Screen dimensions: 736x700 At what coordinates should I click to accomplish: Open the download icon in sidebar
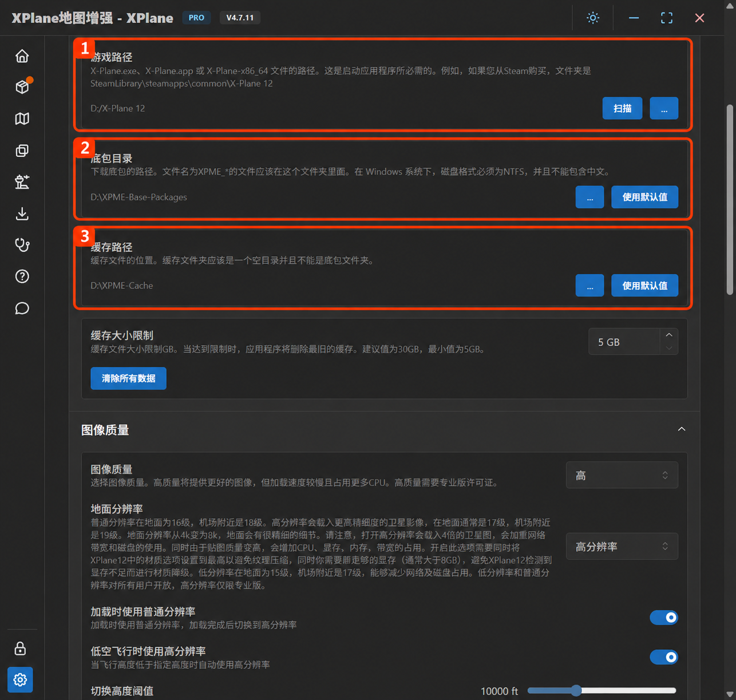22,213
